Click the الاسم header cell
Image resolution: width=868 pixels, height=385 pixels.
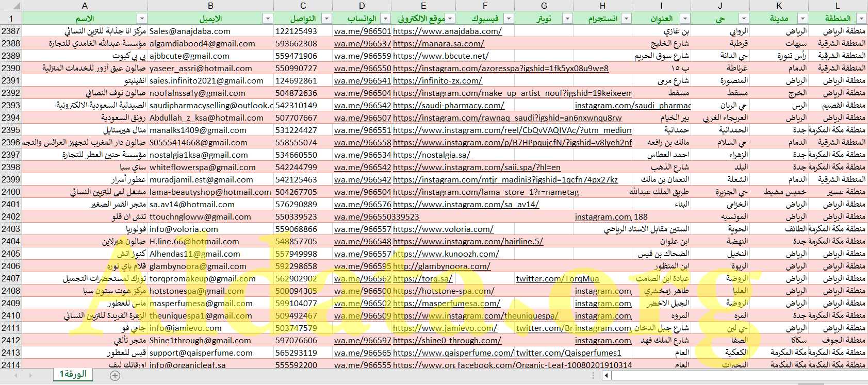(x=85, y=19)
